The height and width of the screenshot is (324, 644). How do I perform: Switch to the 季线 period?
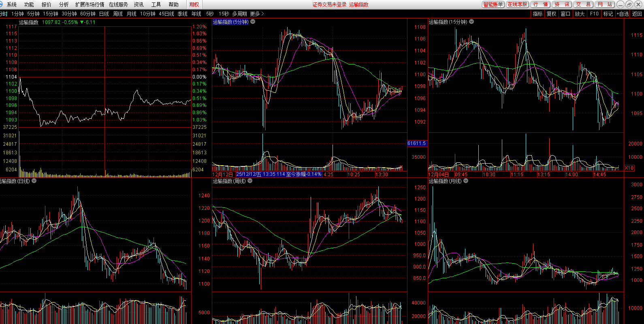[x=182, y=14]
